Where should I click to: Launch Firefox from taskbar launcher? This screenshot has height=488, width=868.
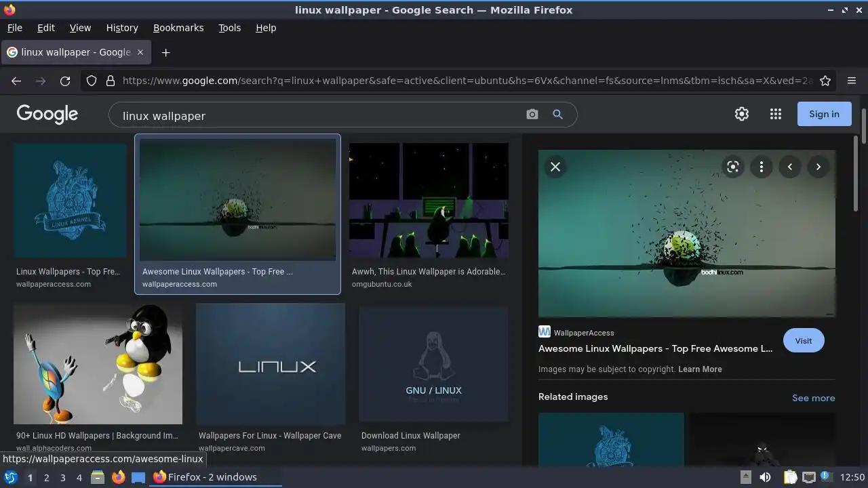click(118, 477)
